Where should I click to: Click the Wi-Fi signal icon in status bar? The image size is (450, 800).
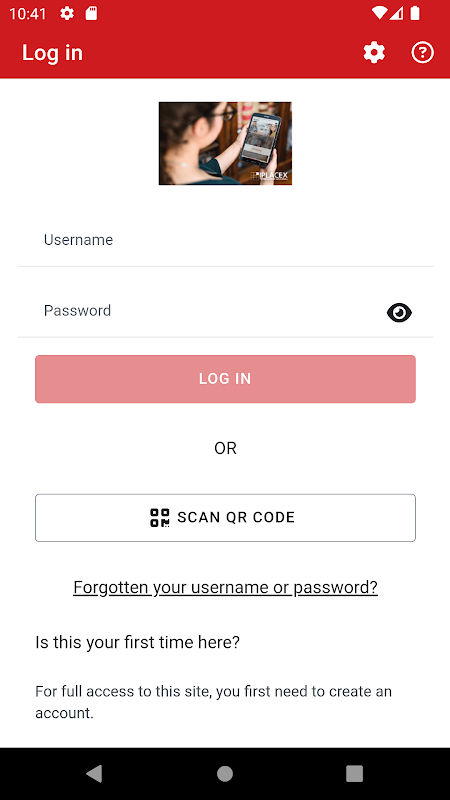click(379, 13)
